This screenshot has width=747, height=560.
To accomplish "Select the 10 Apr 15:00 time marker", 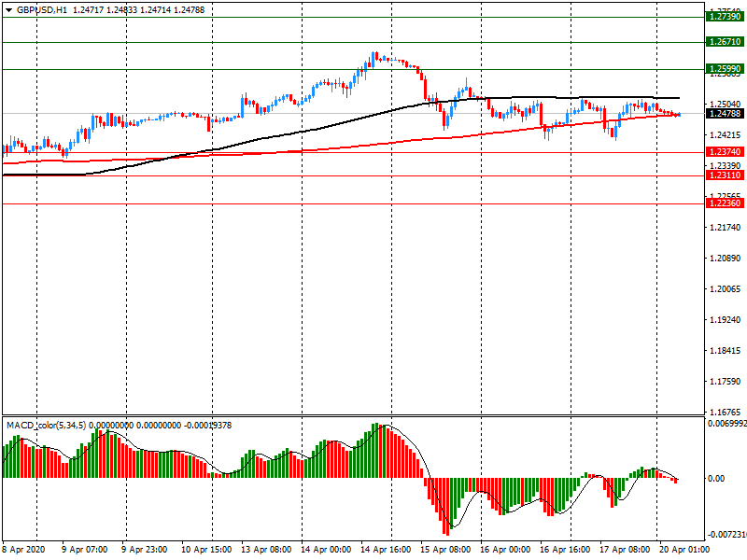I will pos(206,550).
